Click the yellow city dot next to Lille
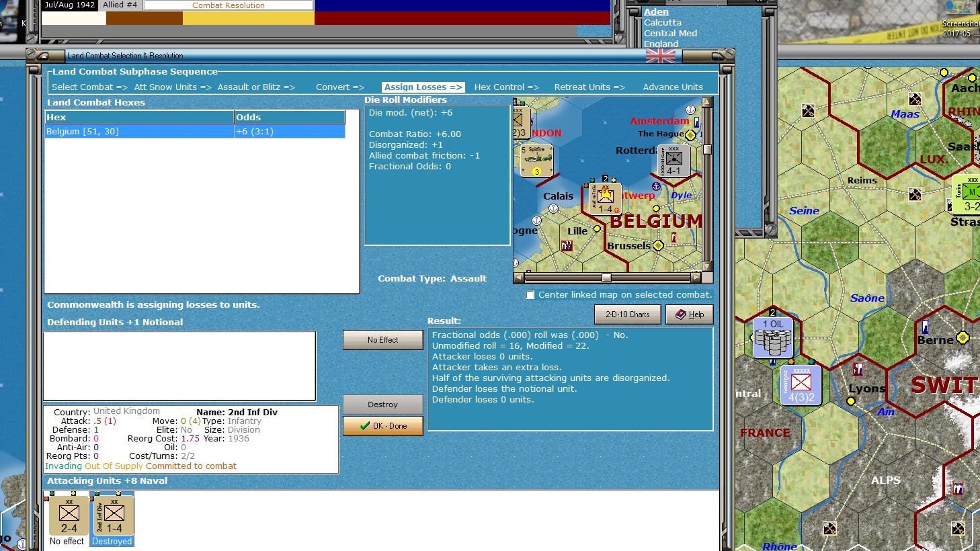 [x=597, y=229]
